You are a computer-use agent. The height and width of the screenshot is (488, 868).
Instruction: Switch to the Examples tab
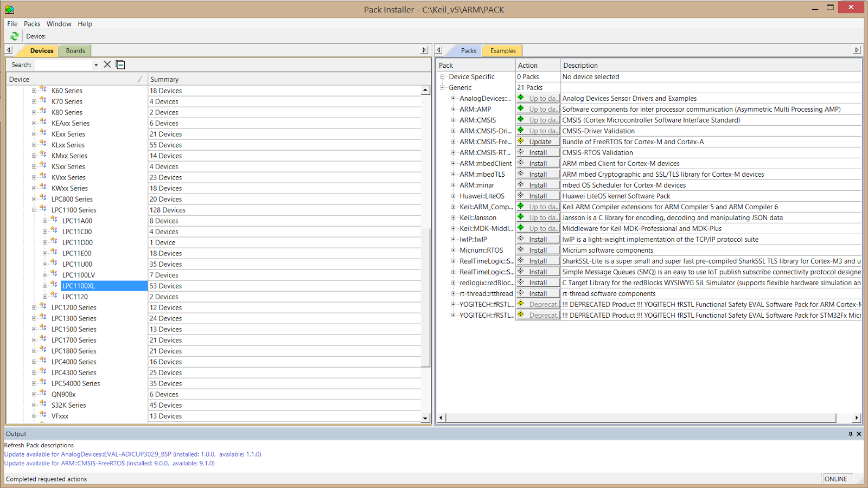tap(503, 51)
